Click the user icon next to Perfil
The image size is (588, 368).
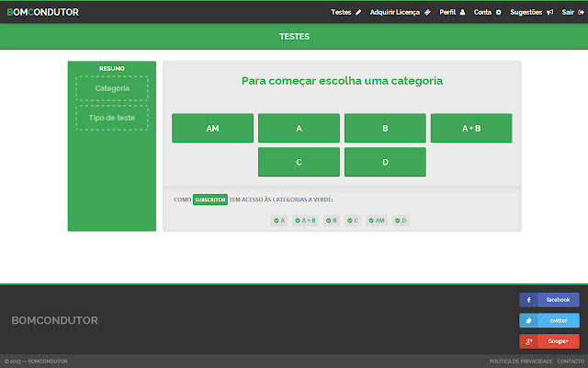(x=462, y=13)
